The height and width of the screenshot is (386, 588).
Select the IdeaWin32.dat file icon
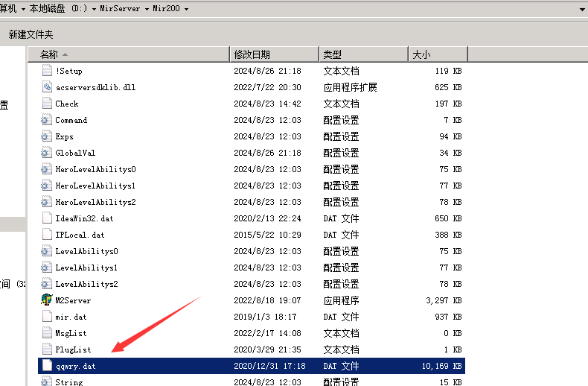[x=47, y=218]
